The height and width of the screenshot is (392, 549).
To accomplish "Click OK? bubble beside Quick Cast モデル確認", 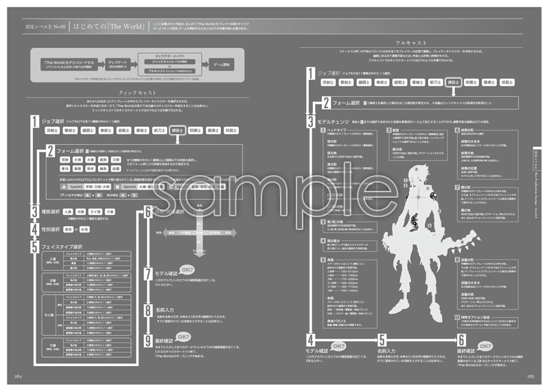I will point(187,270).
